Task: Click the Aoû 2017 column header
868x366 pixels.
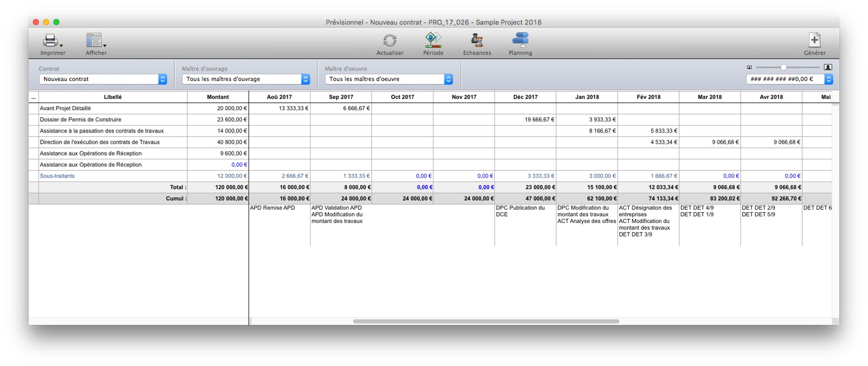Action: (x=279, y=97)
